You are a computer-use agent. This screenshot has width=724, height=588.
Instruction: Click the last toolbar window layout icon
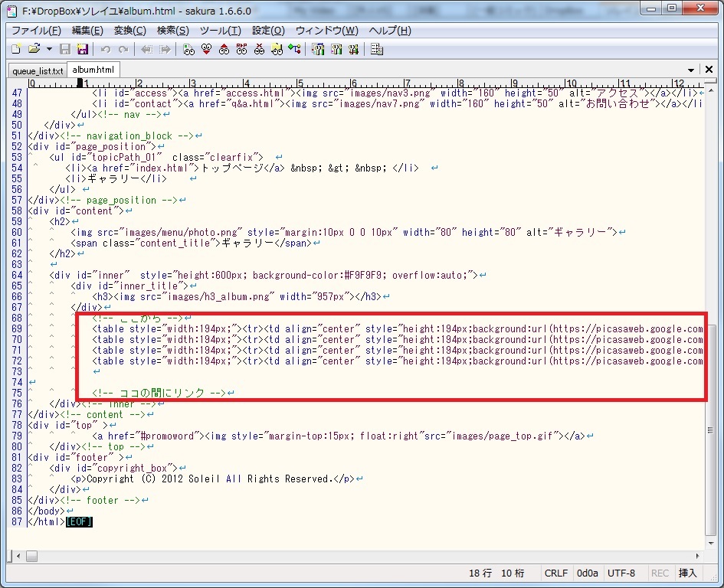coord(377,49)
